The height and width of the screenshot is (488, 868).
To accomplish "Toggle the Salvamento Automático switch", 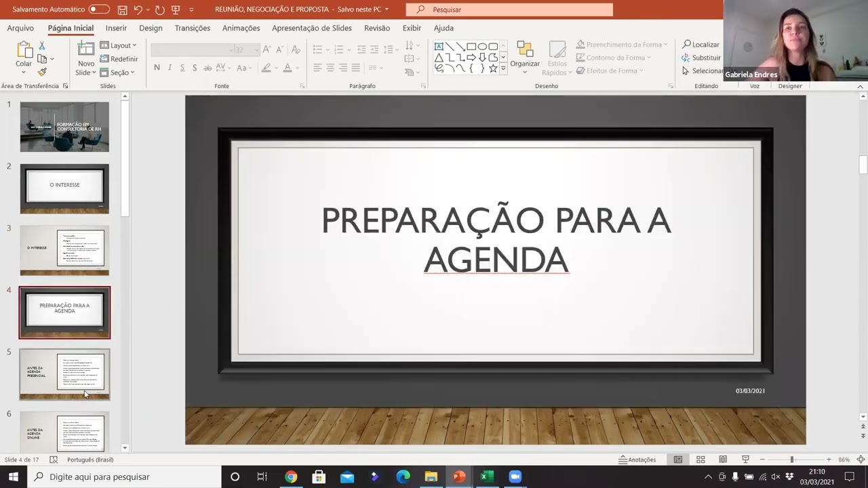I will click(99, 9).
